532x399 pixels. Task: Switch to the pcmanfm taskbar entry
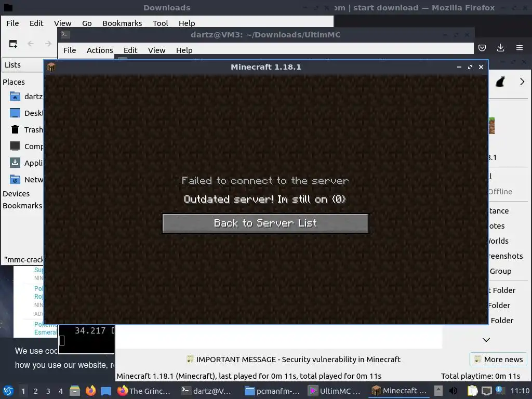(271, 391)
